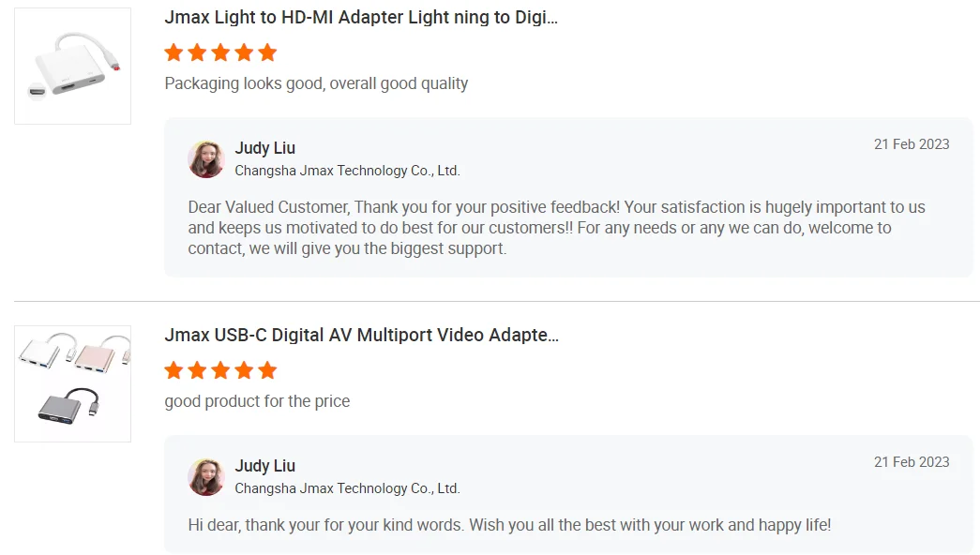Click the "good product for the price" review text
Screen dimensions: 980x555
click(x=257, y=401)
